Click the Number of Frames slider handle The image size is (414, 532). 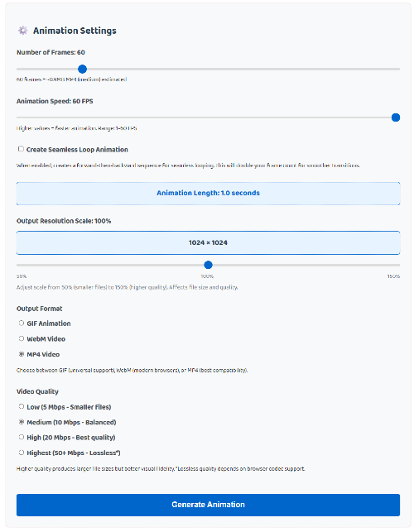tap(82, 69)
